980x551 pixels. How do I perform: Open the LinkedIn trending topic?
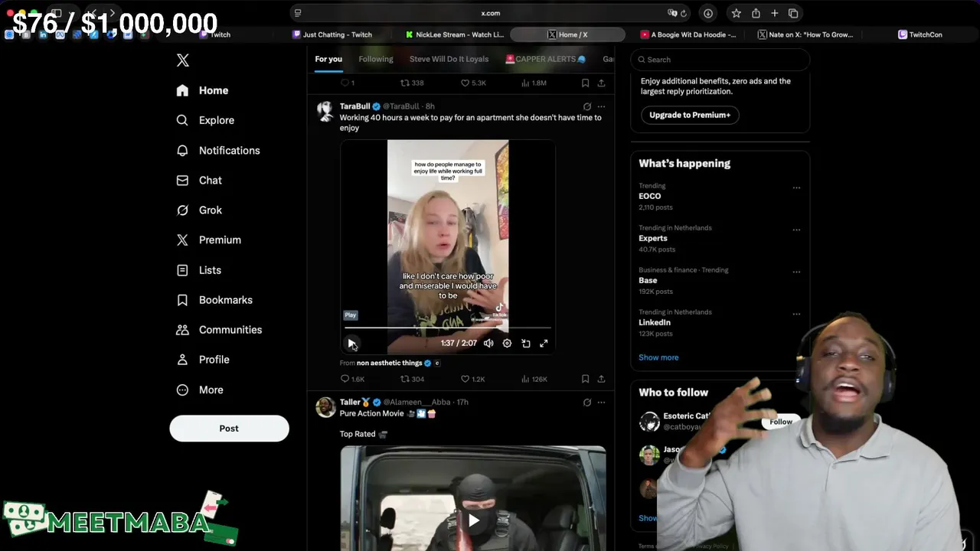[655, 322]
